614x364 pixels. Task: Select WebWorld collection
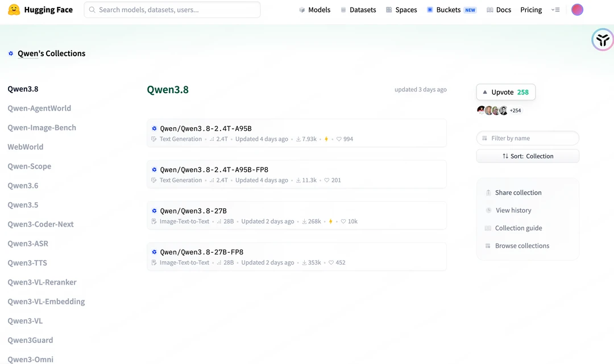26,147
